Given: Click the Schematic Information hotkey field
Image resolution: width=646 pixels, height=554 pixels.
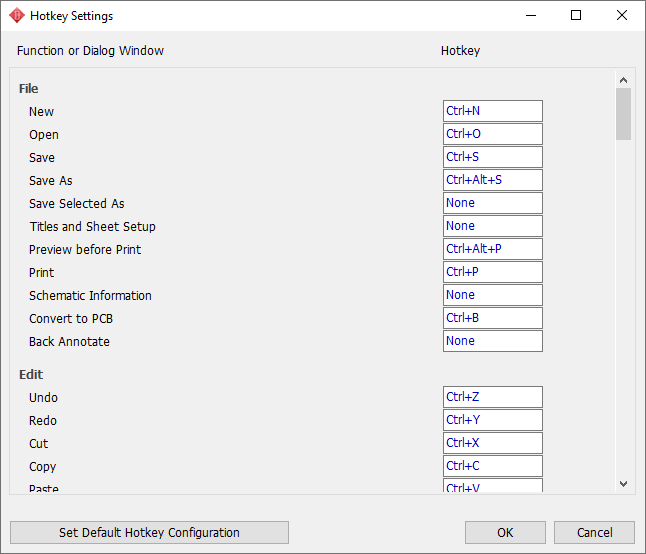Looking at the screenshot, I should 493,295.
